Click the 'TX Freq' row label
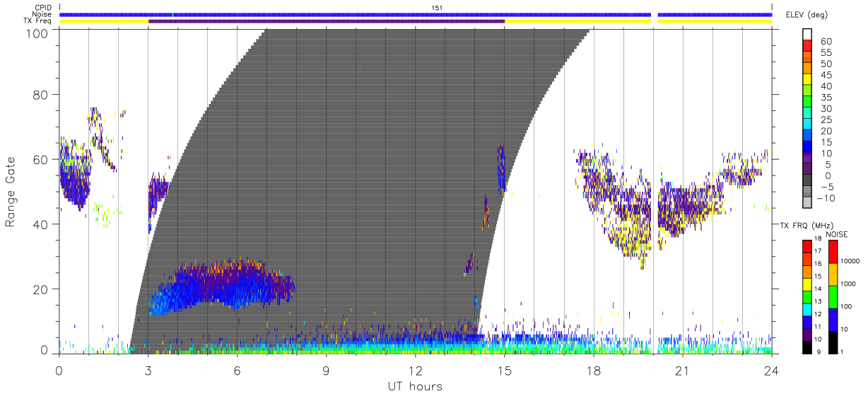This screenshot has height=401, width=868. [37, 21]
